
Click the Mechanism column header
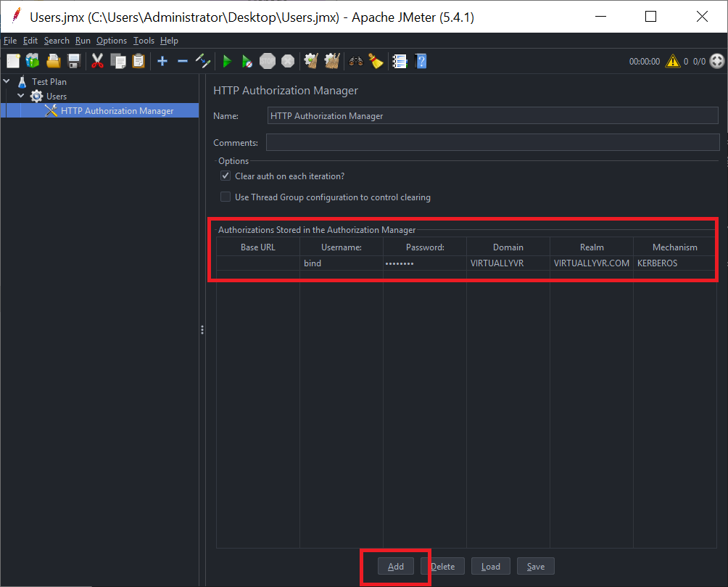(x=674, y=247)
